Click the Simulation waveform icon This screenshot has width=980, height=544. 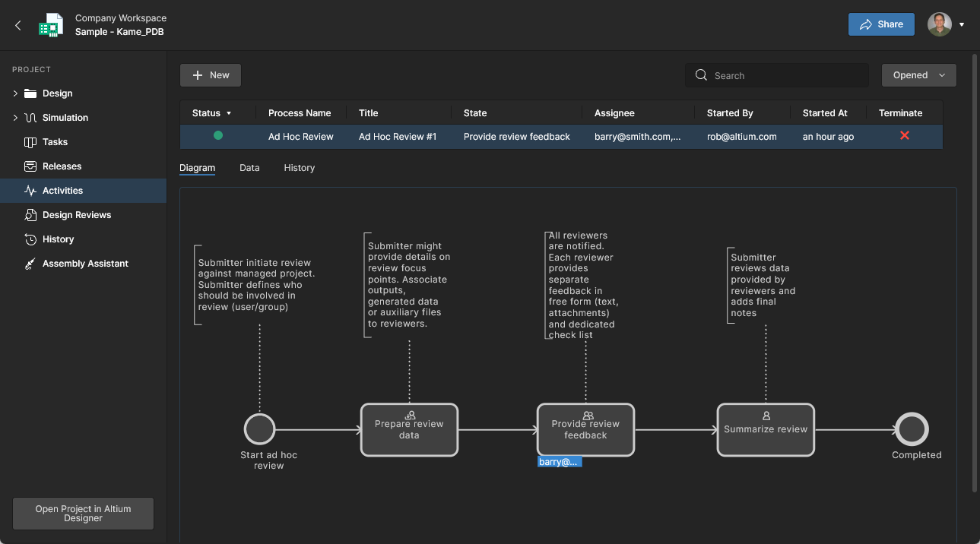point(30,118)
